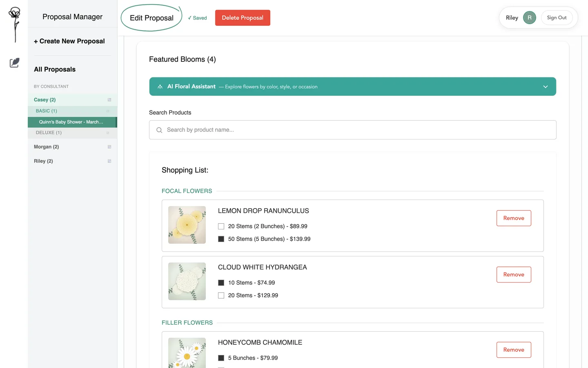Click the list icon beside Casey (2)
Screen dimensions: 588x368
109,100
